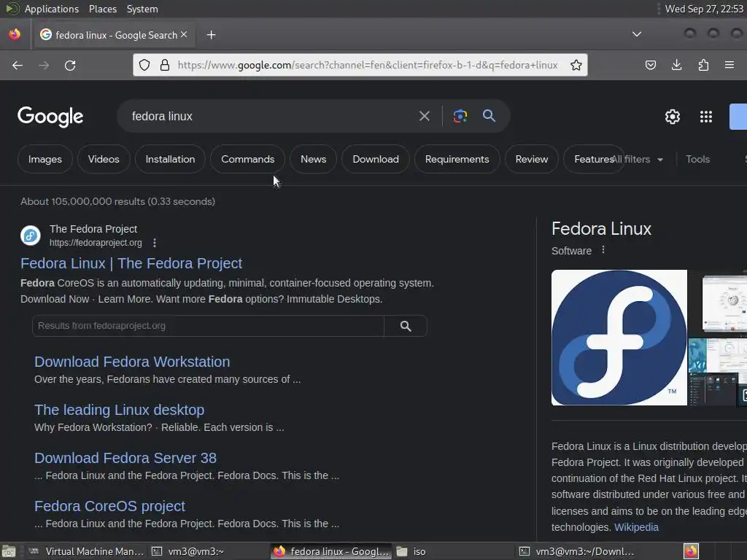The width and height of the screenshot is (747, 560).
Task: Open the Tools search options
Action: point(697,159)
